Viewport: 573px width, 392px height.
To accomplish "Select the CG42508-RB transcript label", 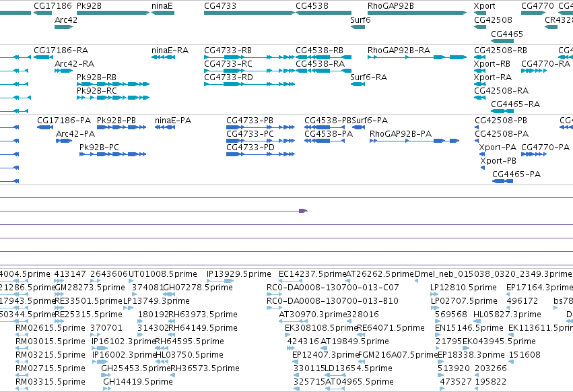I will pyautogui.click(x=501, y=51).
